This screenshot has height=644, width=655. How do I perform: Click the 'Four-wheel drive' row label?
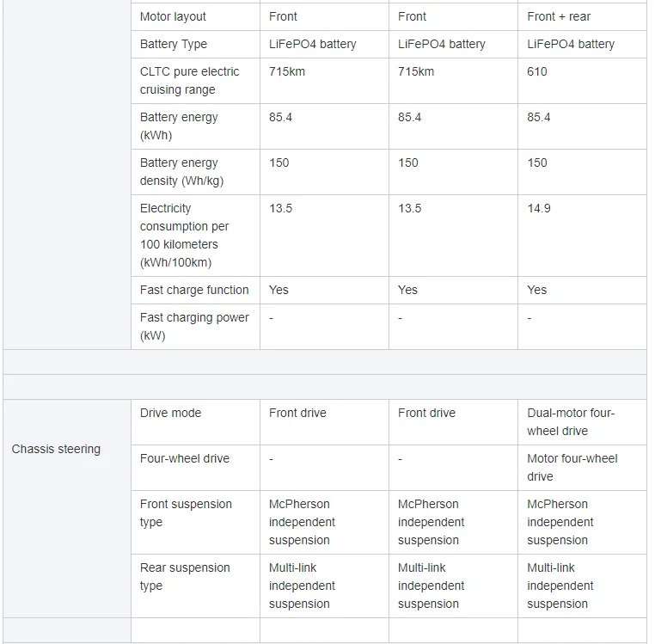tap(185, 458)
